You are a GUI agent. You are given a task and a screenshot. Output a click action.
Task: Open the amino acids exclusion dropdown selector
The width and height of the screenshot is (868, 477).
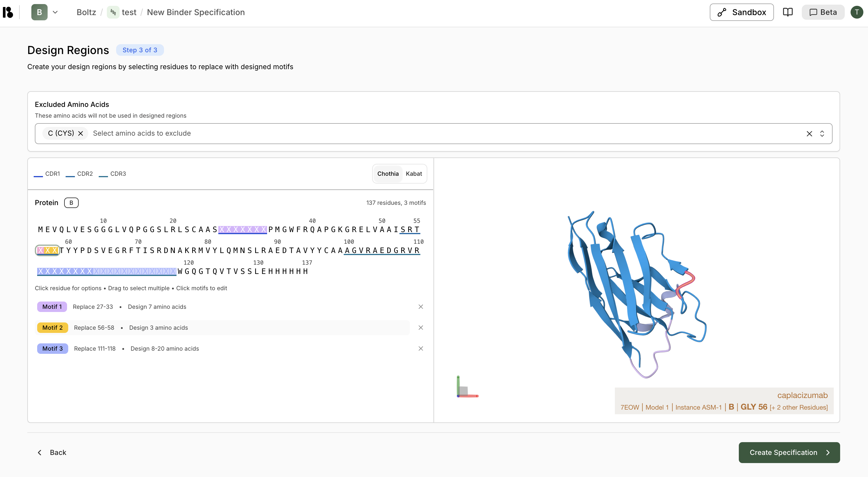pyautogui.click(x=822, y=134)
